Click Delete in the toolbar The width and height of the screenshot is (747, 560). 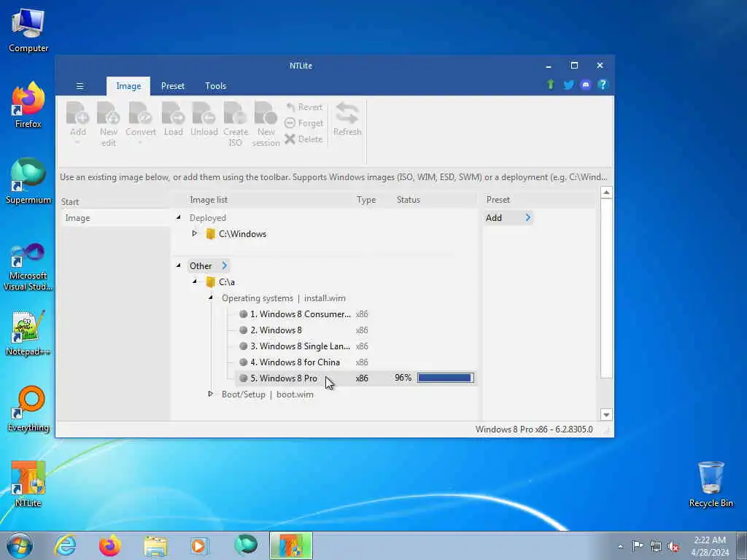pos(304,139)
